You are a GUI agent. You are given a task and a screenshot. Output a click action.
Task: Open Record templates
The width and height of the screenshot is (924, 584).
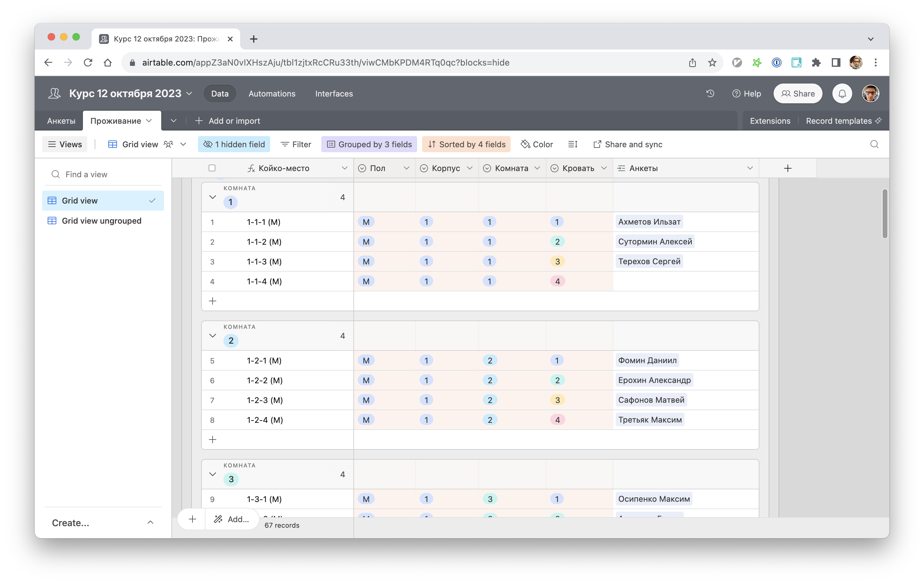[844, 121]
